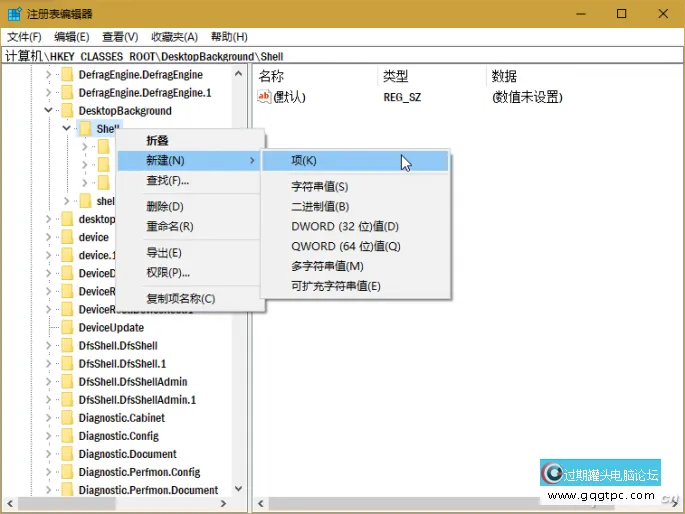Click tree pane scroll up arrow
The height and width of the screenshot is (514, 685).
click(x=239, y=73)
